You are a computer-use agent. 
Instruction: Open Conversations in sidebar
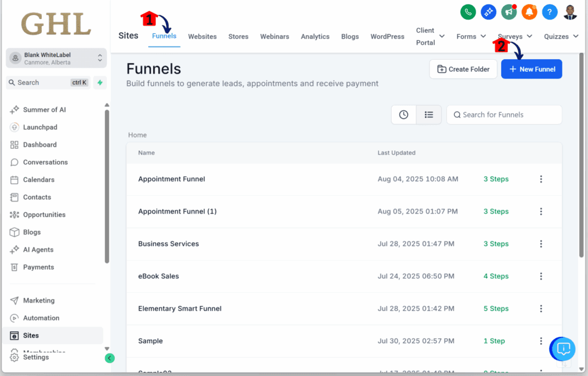[x=45, y=162]
